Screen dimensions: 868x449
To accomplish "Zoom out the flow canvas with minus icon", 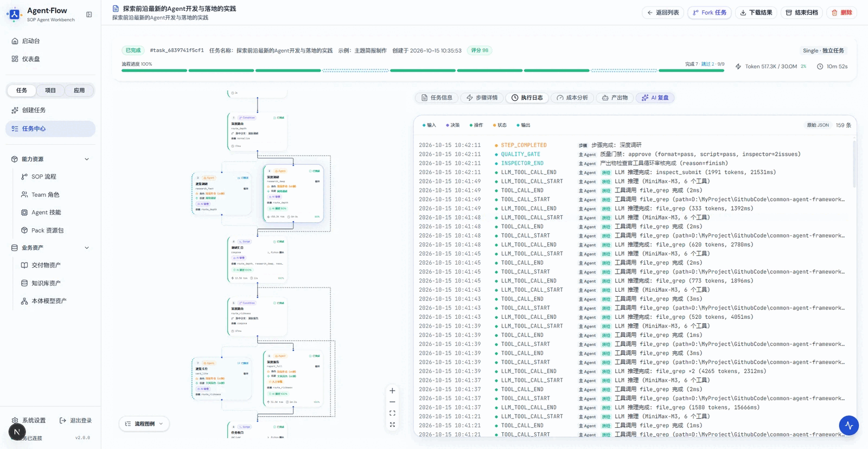I will (x=392, y=402).
